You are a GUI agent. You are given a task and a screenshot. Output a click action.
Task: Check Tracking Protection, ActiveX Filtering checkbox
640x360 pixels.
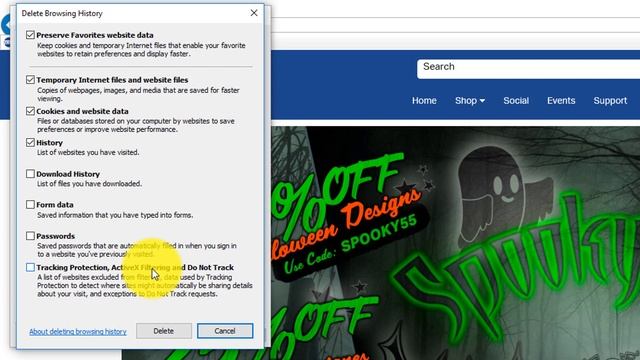click(30, 267)
